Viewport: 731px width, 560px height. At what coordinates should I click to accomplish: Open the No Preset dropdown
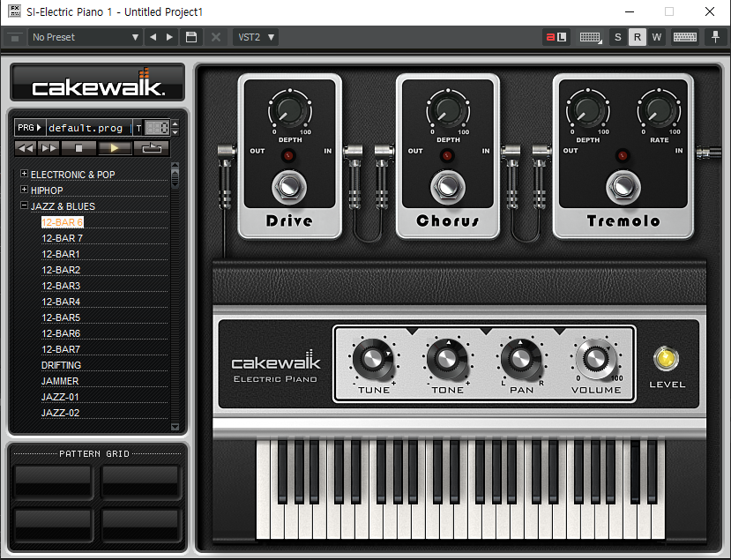point(85,37)
